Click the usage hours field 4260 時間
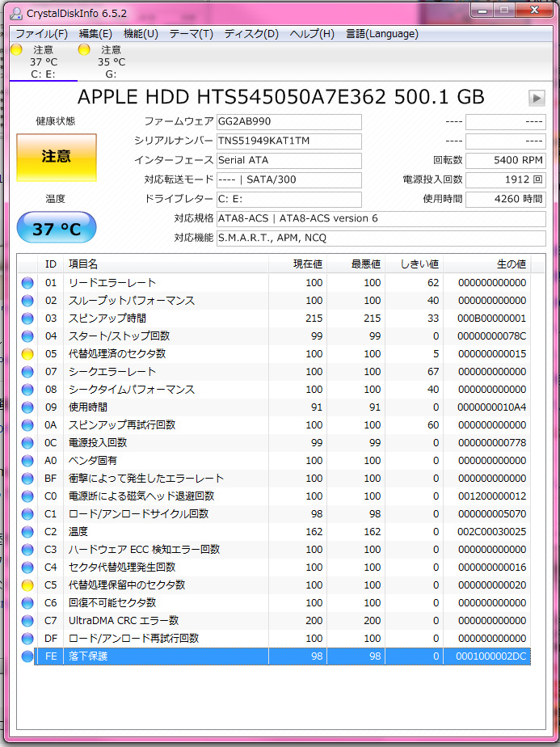 [x=505, y=199]
